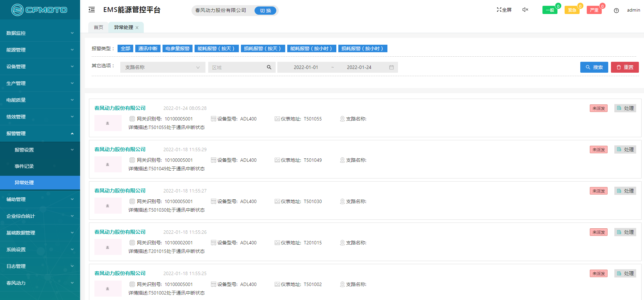Enter fullscreen mode via 全屏 icon

click(x=504, y=10)
